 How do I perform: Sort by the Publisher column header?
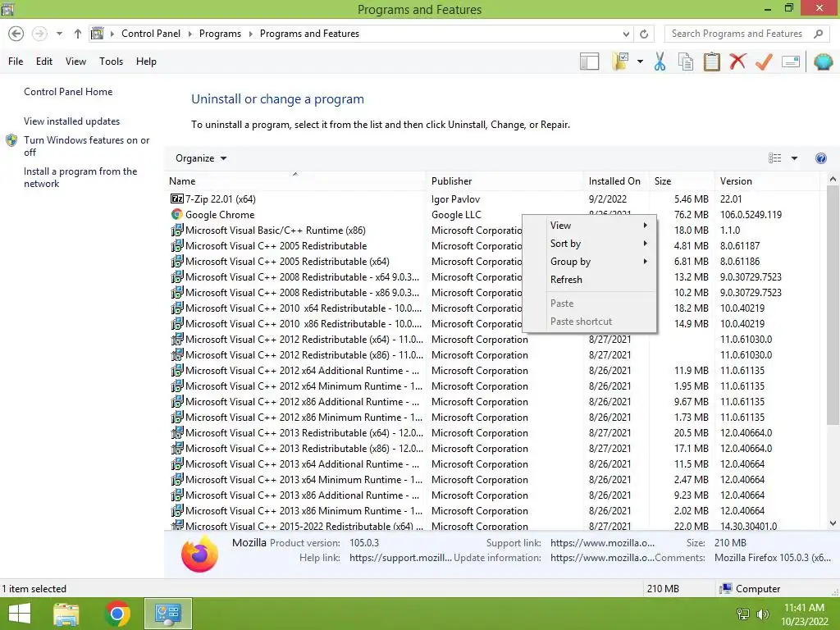(504, 181)
